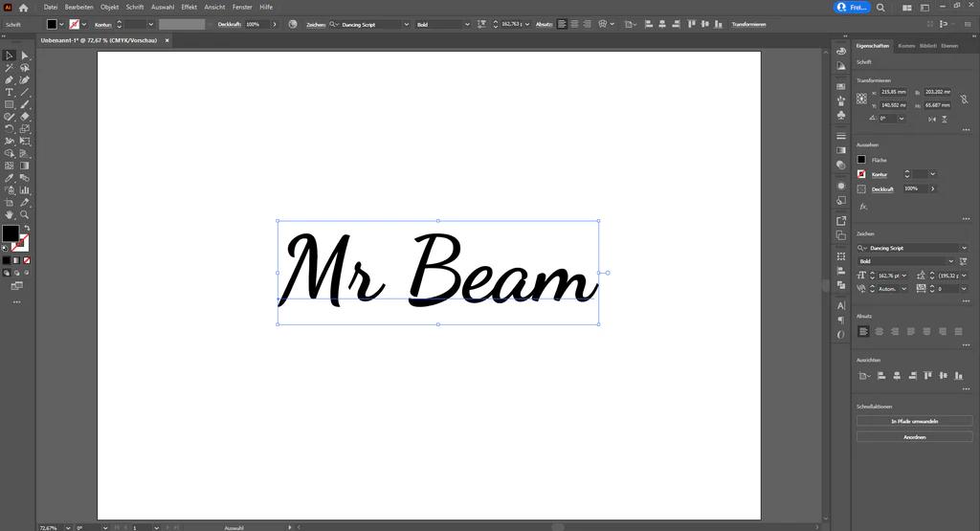Select the Gradient tool in toolbar

pos(25,166)
